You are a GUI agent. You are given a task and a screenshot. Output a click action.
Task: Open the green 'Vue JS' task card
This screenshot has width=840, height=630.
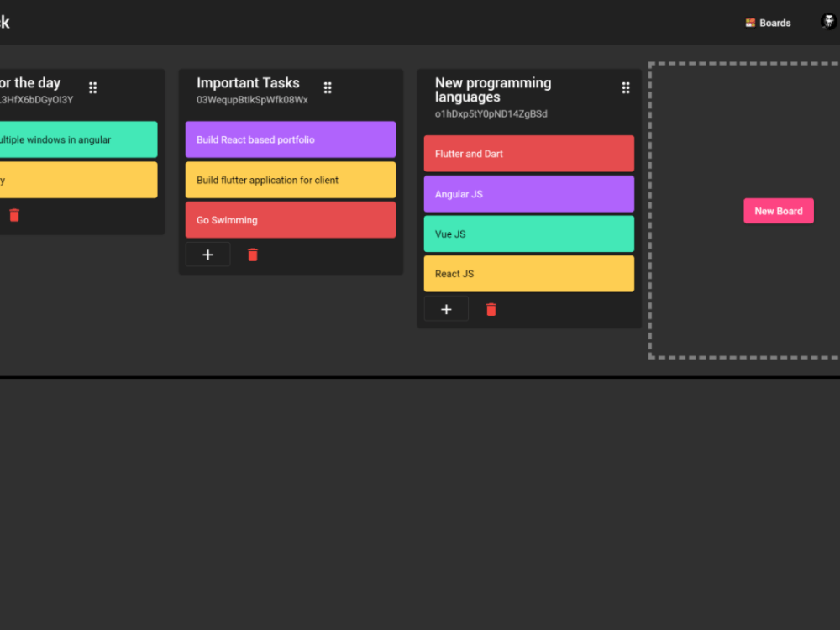pyautogui.click(x=528, y=234)
